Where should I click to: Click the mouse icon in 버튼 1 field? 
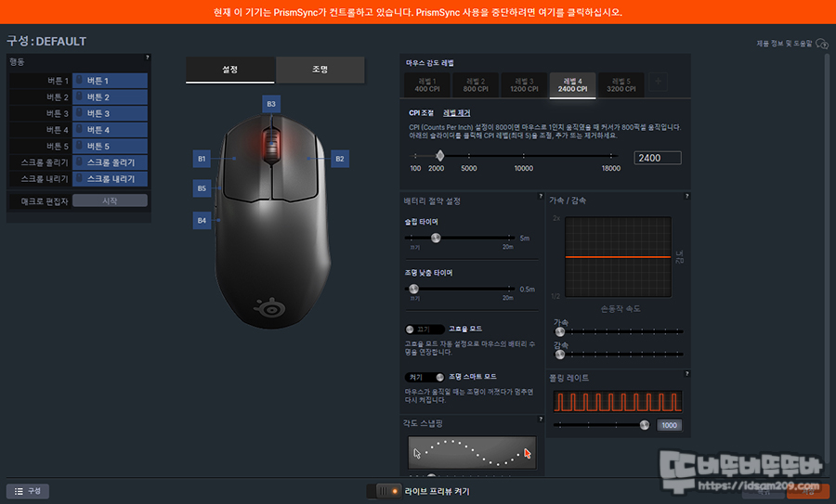coord(80,81)
